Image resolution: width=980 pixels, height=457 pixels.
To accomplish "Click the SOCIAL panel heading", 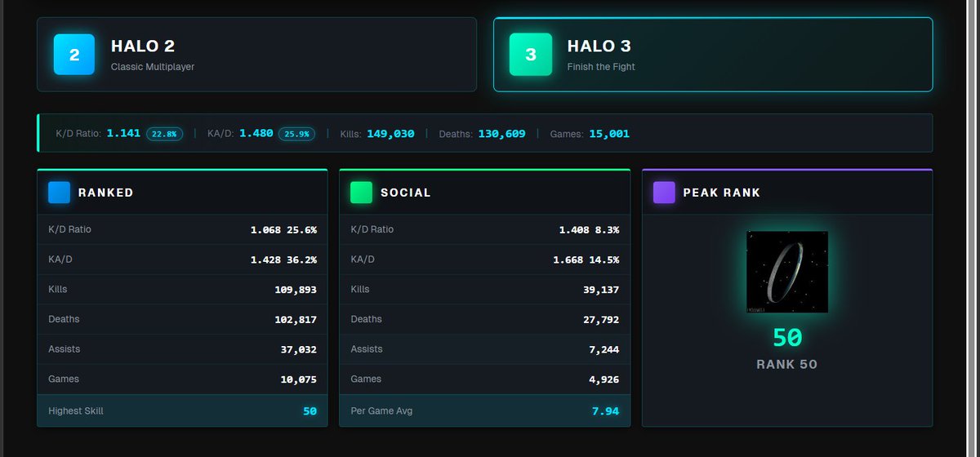I will coord(406,193).
